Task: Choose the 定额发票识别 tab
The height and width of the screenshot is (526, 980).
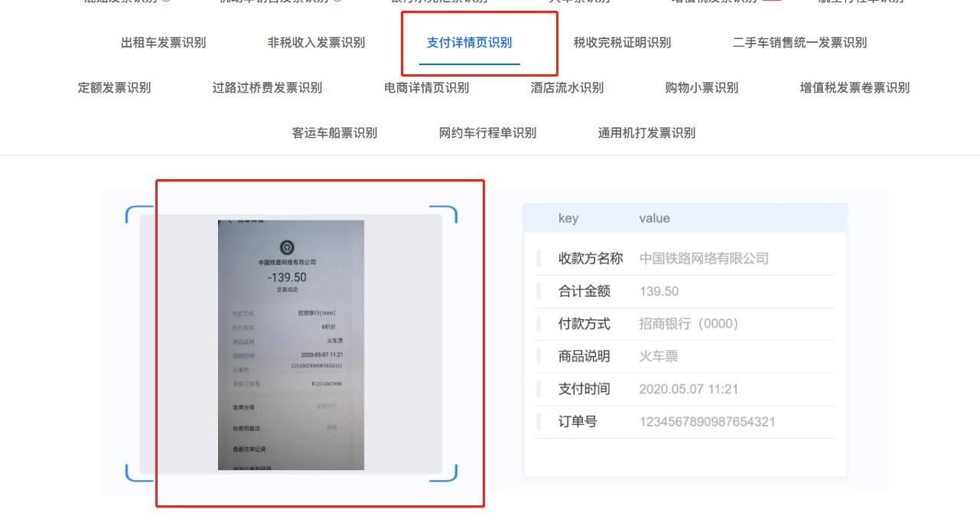Action: point(114,88)
